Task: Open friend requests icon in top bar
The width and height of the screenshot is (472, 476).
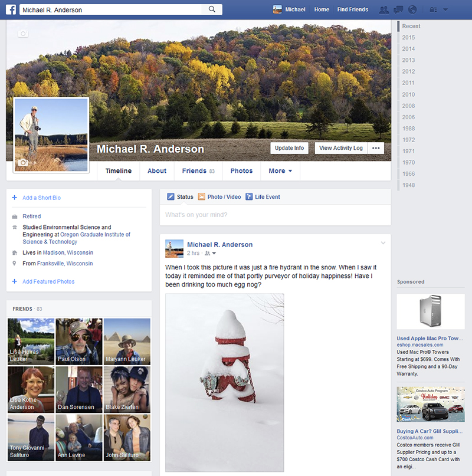Action: click(x=384, y=9)
